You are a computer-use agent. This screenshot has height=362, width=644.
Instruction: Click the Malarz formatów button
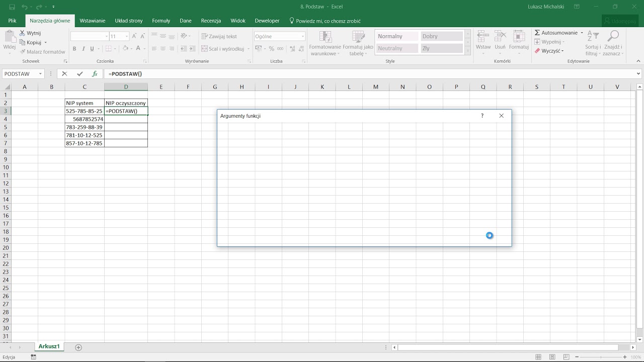tap(43, 52)
